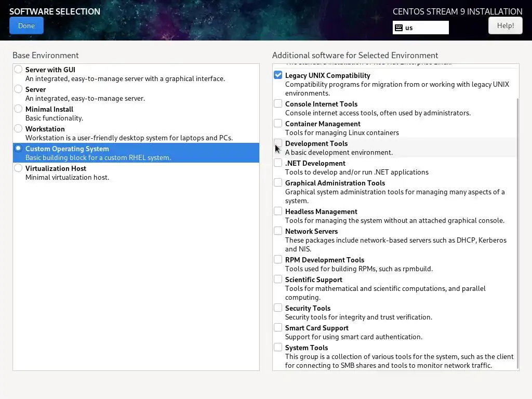Click the keyboard layout icon

(x=398, y=28)
